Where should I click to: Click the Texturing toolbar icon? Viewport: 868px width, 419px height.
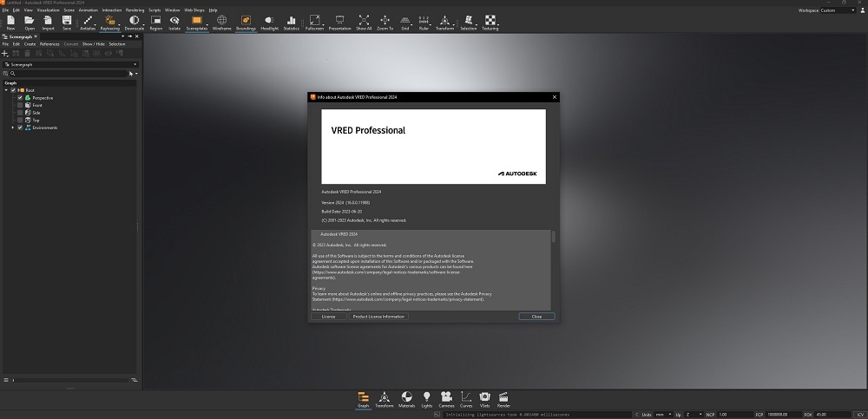491,21
